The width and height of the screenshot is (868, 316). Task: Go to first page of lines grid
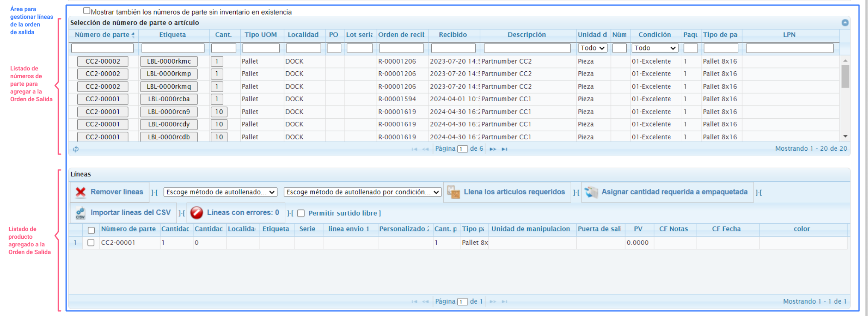pyautogui.click(x=414, y=301)
